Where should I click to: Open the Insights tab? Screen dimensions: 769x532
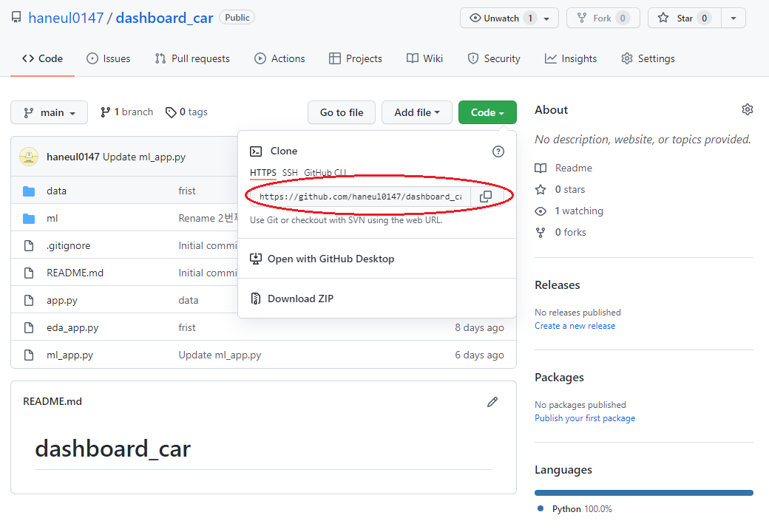click(x=571, y=59)
